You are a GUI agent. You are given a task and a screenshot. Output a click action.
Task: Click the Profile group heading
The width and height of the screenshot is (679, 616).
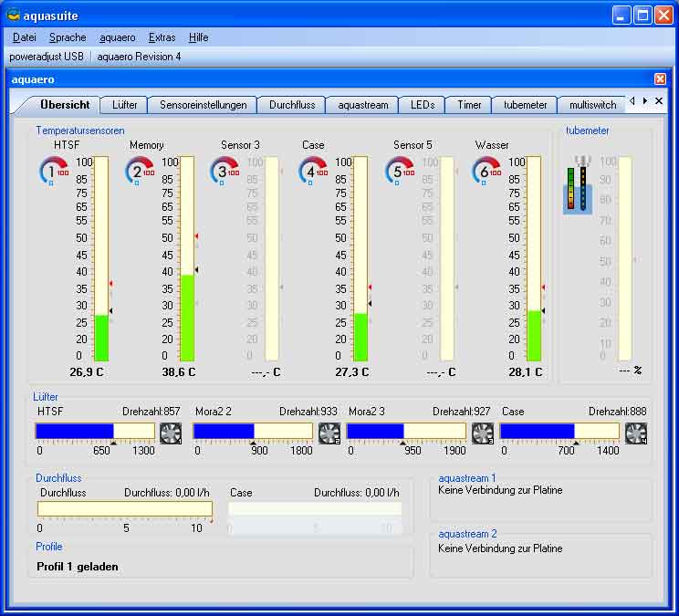(x=49, y=547)
